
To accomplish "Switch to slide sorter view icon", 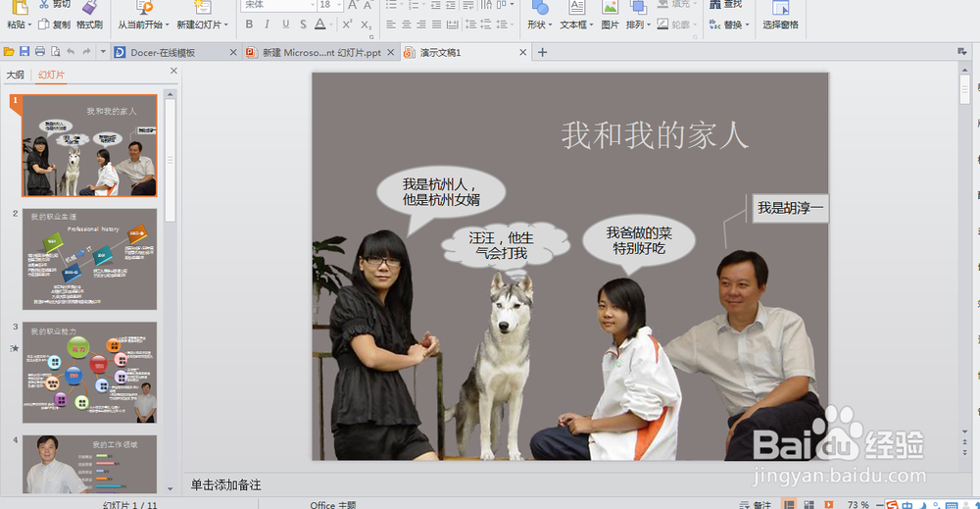I will tap(808, 505).
